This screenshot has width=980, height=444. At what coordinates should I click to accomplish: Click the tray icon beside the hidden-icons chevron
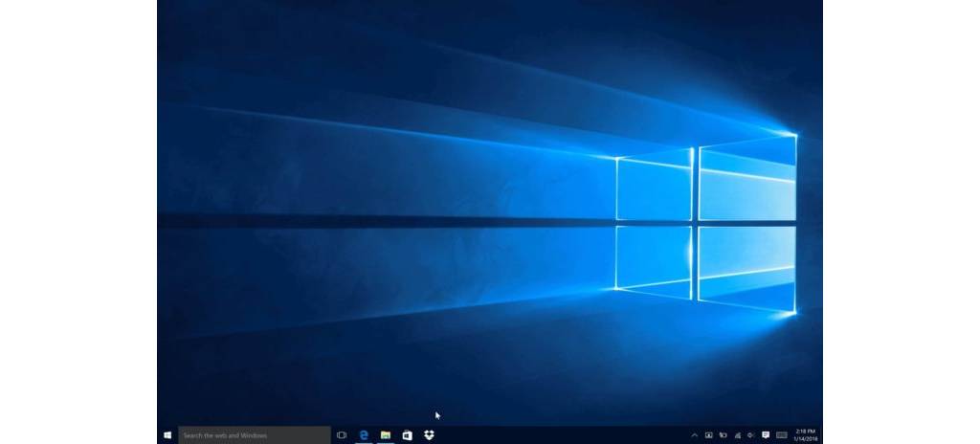point(709,435)
